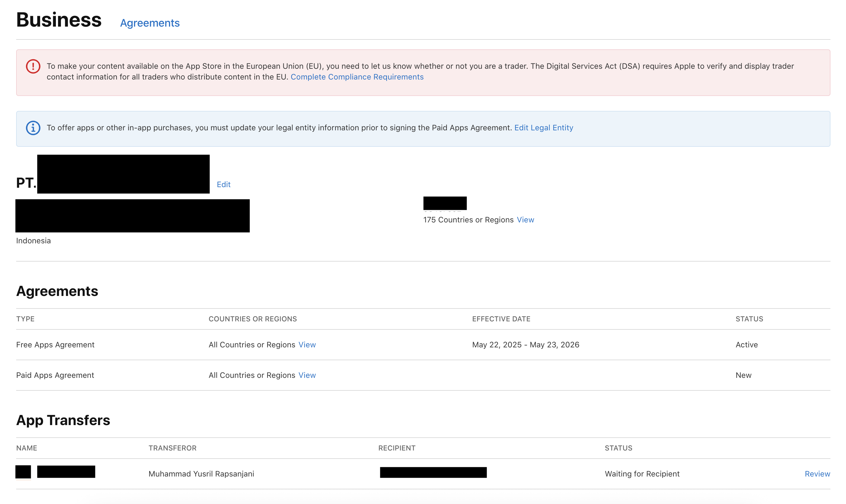View the 175 Countries or Regions
The image size is (846, 504).
(x=525, y=220)
